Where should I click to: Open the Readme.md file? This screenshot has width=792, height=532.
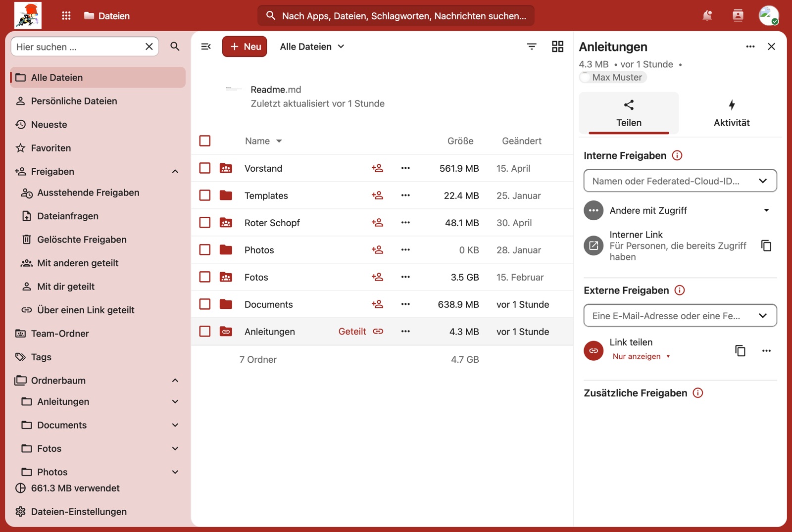[x=276, y=90]
